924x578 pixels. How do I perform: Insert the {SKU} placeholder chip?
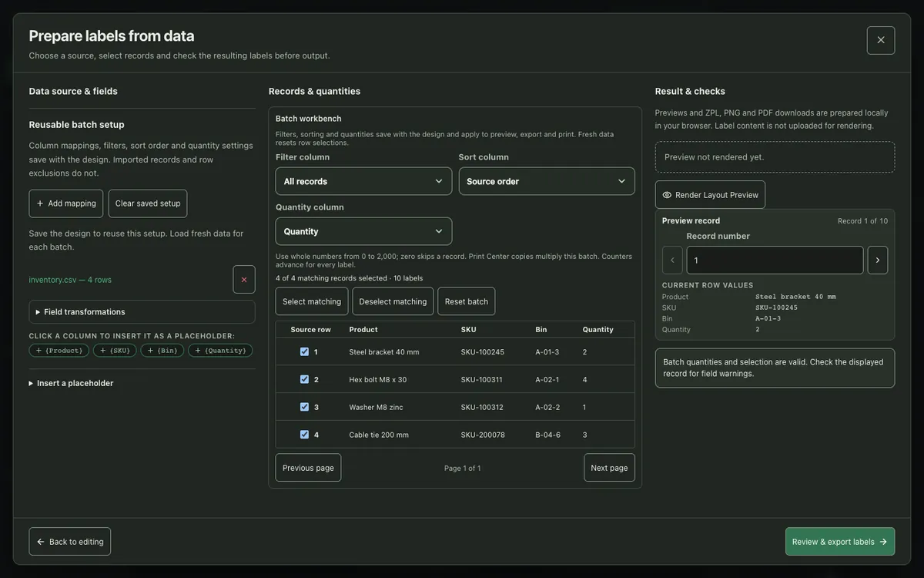point(115,351)
